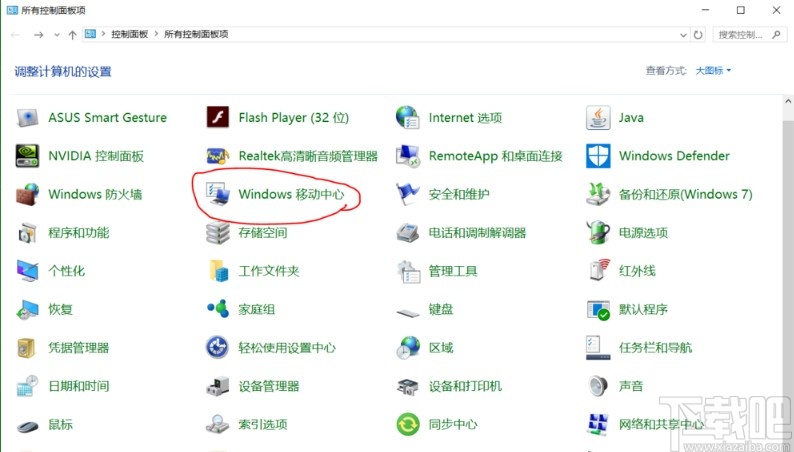Image resolution: width=794 pixels, height=452 pixels.
Task: Click the scrollbar up arrow
Action: [x=788, y=102]
